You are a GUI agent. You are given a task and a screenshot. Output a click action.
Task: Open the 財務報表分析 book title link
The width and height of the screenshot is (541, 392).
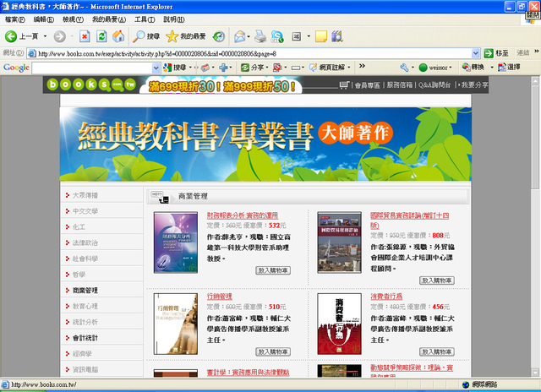click(243, 215)
